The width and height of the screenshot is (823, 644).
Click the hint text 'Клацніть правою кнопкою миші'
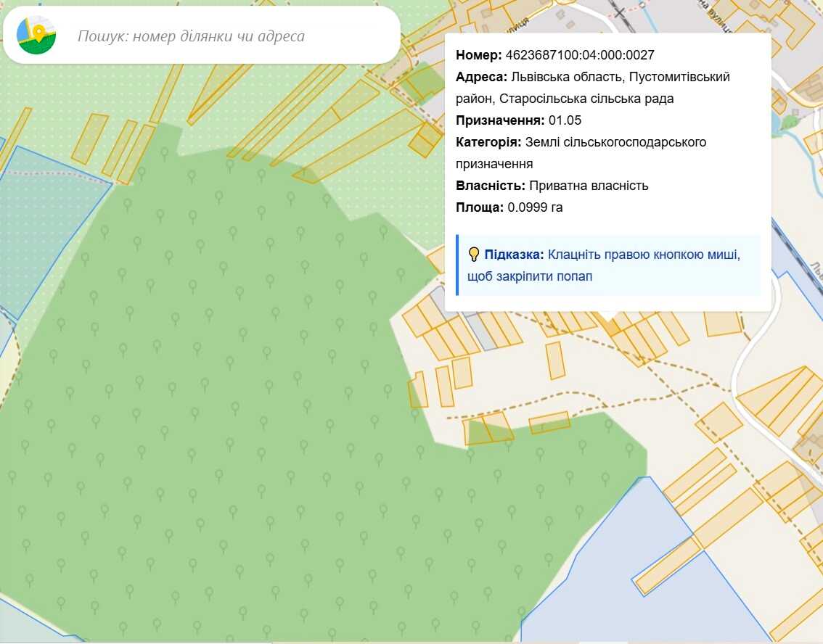(644, 255)
